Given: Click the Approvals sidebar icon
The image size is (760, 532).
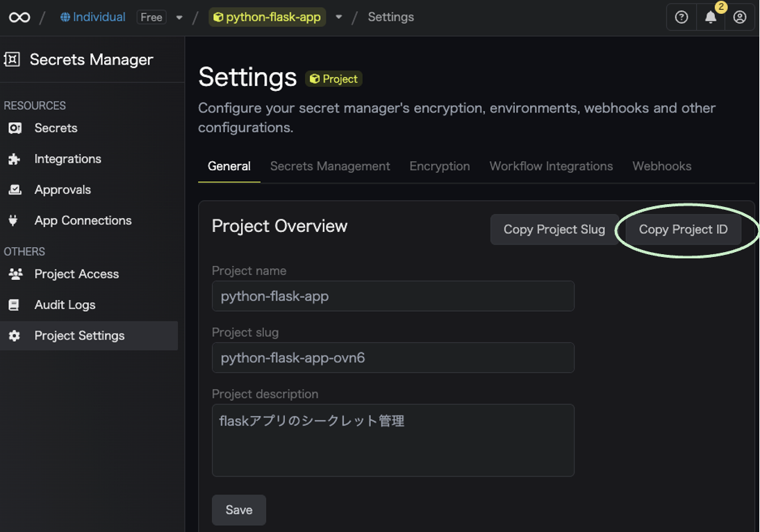Looking at the screenshot, I should tap(15, 190).
